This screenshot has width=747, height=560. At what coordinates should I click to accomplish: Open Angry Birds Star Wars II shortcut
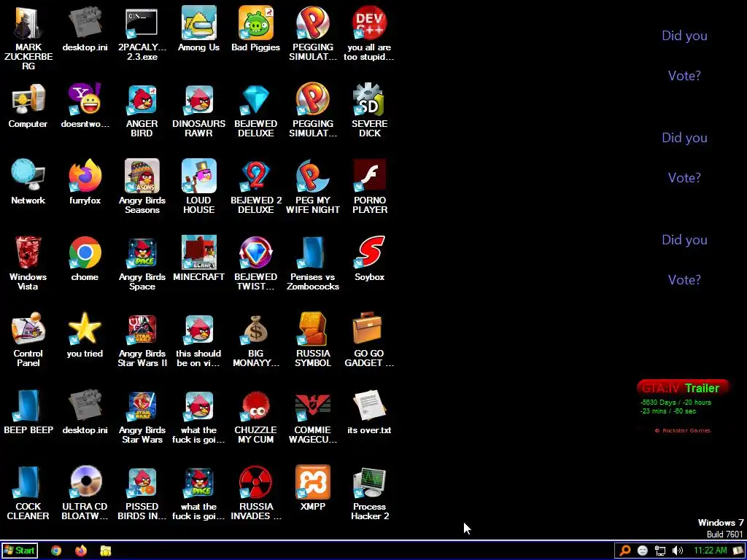[x=142, y=330]
